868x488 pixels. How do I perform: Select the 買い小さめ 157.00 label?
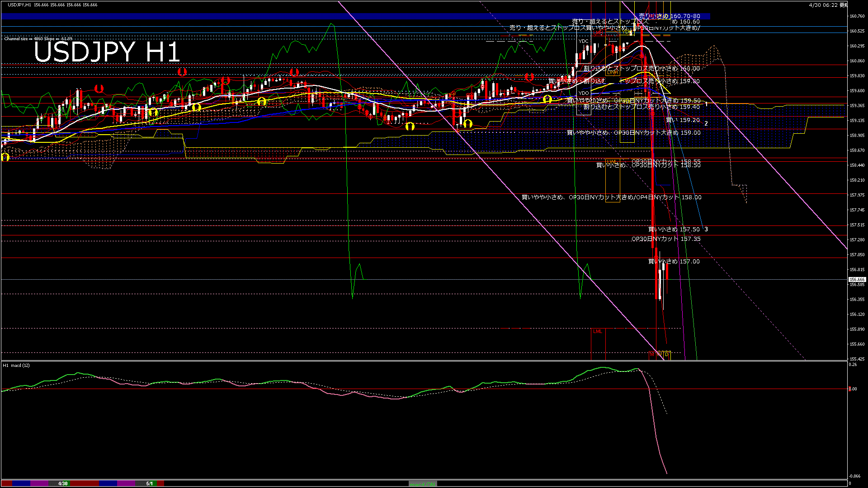pyautogui.click(x=674, y=262)
